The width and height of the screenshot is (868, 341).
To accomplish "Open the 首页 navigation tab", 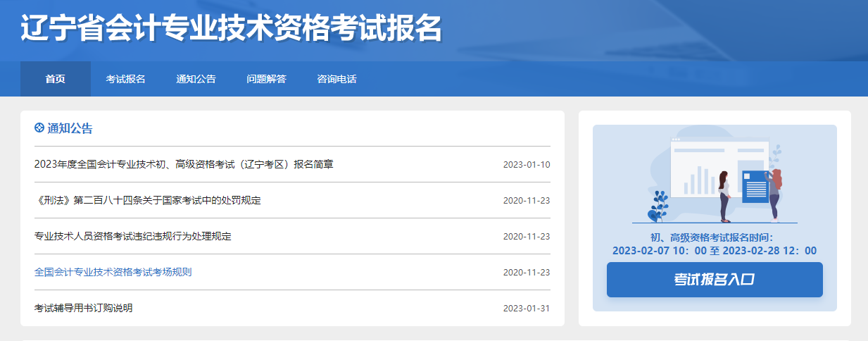I will [x=56, y=79].
